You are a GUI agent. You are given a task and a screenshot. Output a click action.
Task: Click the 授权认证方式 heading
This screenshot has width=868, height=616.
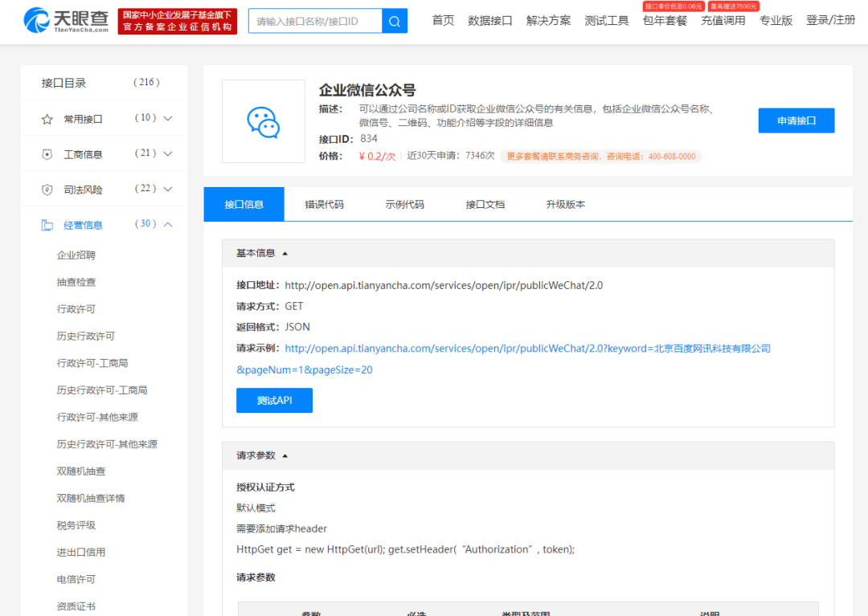(265, 487)
